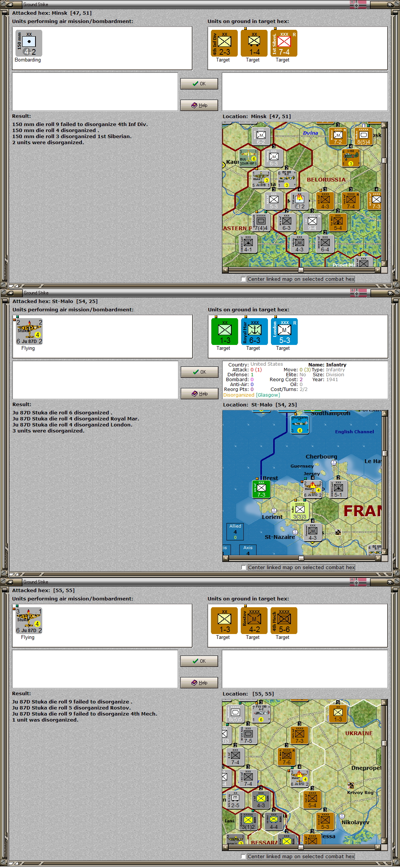The height and width of the screenshot is (868, 400).
Task: Click the green 7-3 unit near Brest
Action: click(261, 489)
